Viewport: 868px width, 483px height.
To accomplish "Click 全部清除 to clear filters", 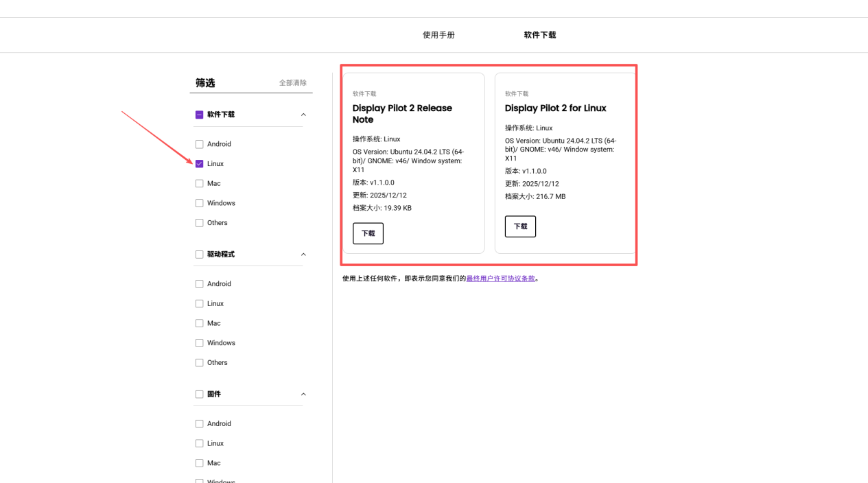I will 293,83.
